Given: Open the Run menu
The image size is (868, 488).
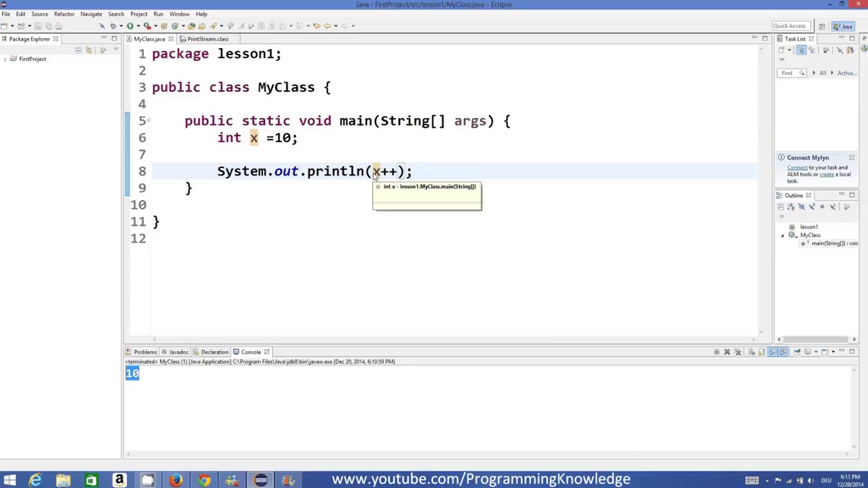Looking at the screenshot, I should click(158, 14).
